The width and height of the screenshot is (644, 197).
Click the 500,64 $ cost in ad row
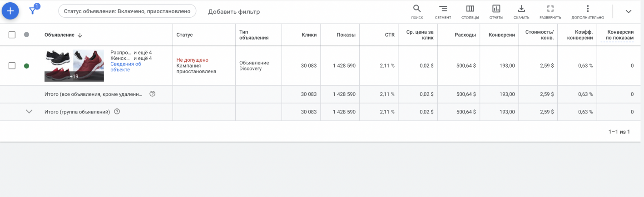[466, 66]
